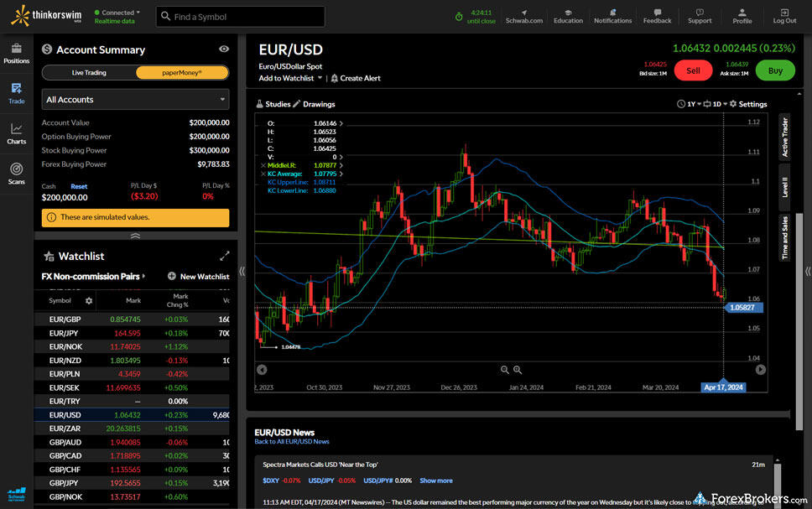Switch to Live Trading mode
The height and width of the screenshot is (509, 812).
(89, 72)
